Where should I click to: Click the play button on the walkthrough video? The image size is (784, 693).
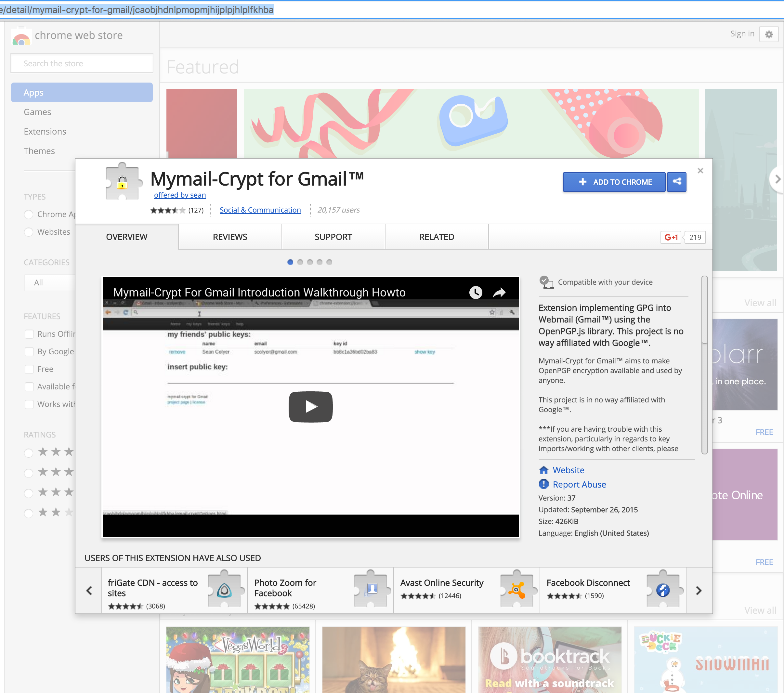tap(310, 406)
